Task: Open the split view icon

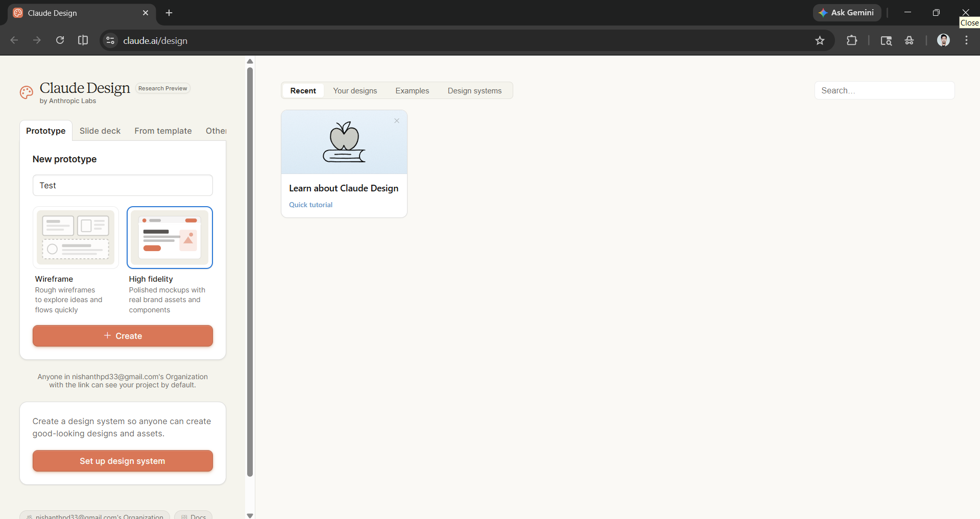Action: click(83, 40)
